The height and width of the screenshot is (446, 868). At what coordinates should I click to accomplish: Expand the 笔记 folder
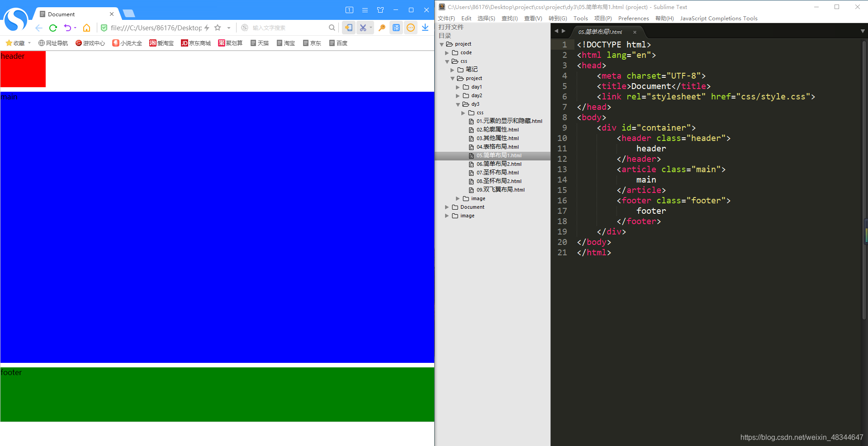pos(452,70)
